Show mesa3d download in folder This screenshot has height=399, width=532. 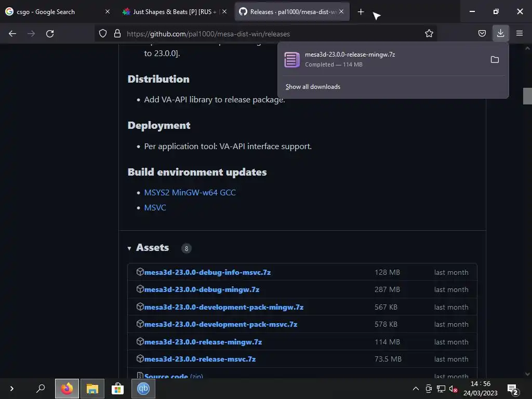[495, 60]
